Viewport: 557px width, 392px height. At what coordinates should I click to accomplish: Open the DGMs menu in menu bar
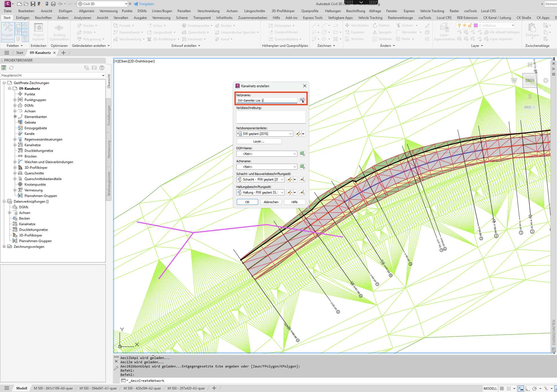click(142, 11)
